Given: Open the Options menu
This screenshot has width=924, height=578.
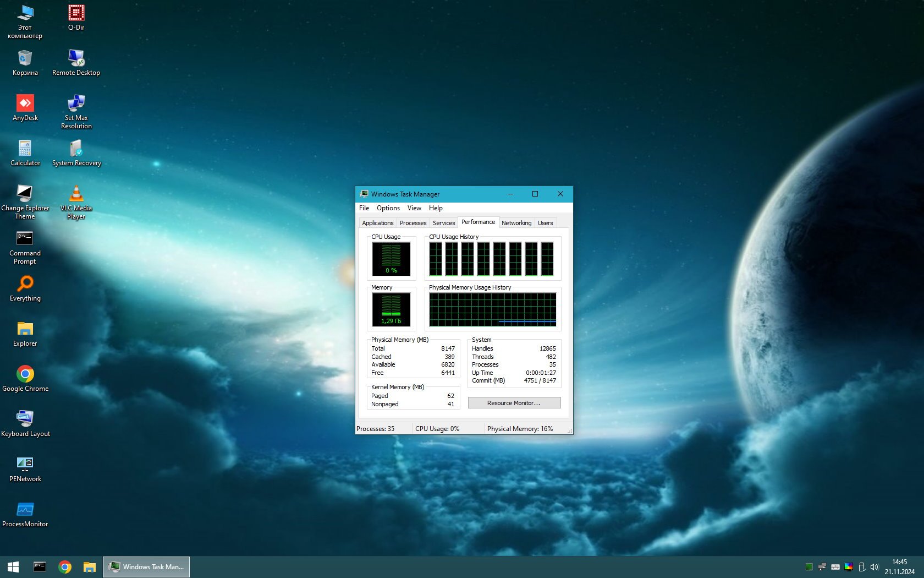Looking at the screenshot, I should pos(388,208).
